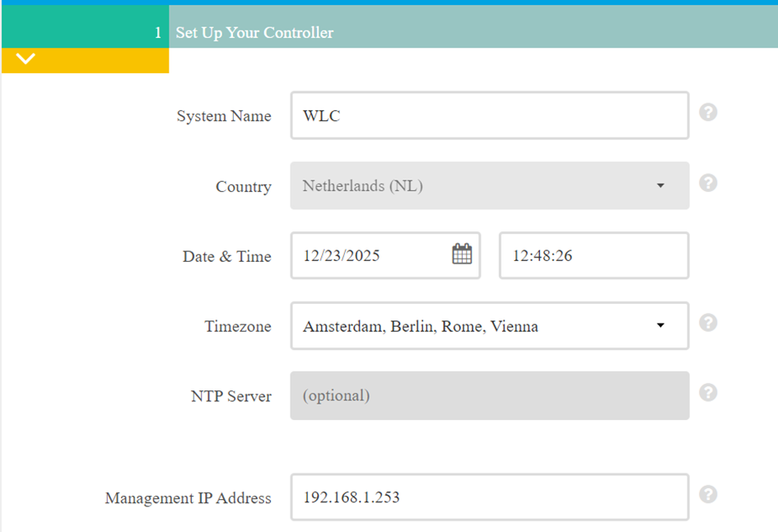Click the Management IP Address field

[489, 497]
